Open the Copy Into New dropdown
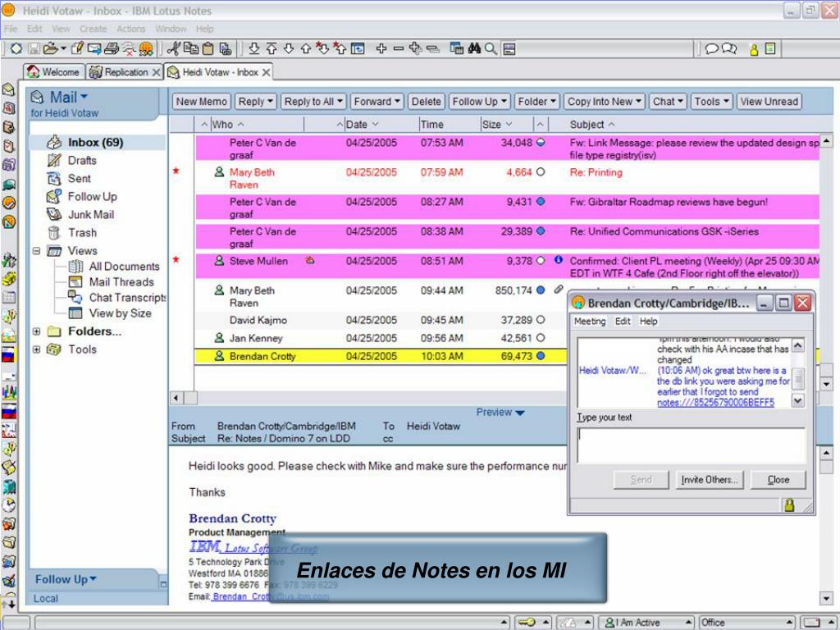Viewport: 840px width, 630px height. pos(605,101)
